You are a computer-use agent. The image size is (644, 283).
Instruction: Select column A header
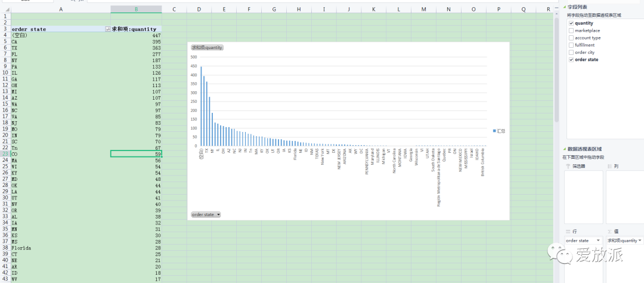61,10
